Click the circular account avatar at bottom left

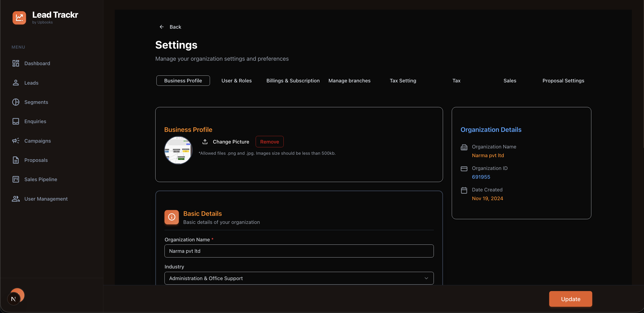15,296
